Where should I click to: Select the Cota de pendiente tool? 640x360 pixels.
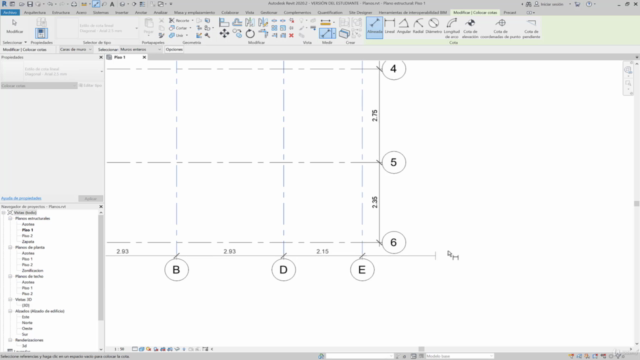(x=531, y=28)
